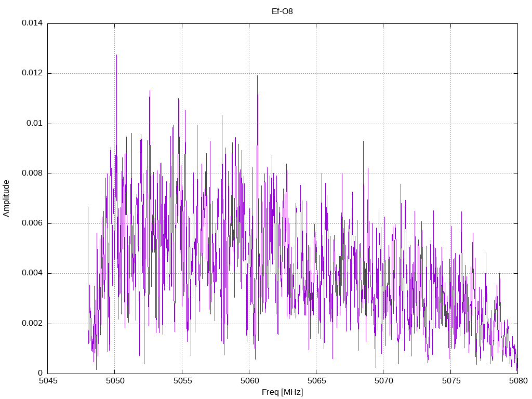Click the 5065 x-axis tick label

pyautogui.click(x=316, y=381)
